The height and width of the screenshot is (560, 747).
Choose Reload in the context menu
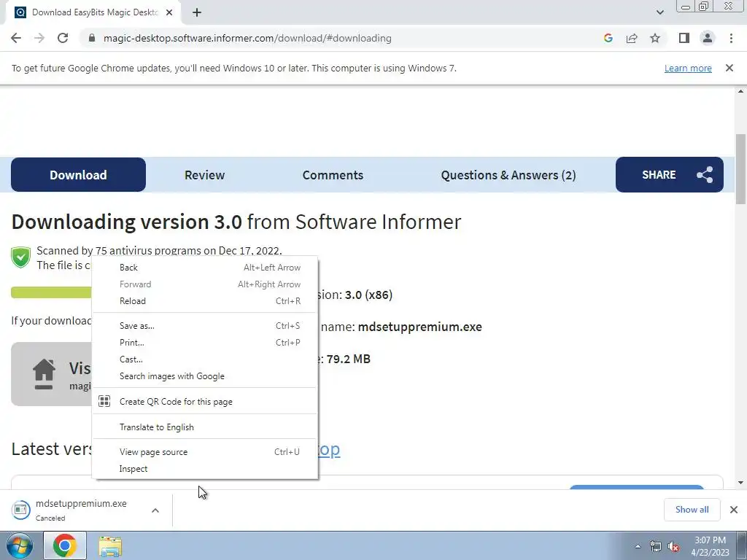click(205, 301)
